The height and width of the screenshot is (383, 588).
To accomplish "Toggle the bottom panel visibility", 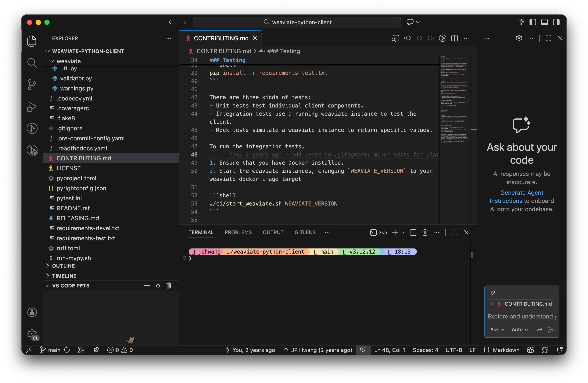I will coord(544,22).
